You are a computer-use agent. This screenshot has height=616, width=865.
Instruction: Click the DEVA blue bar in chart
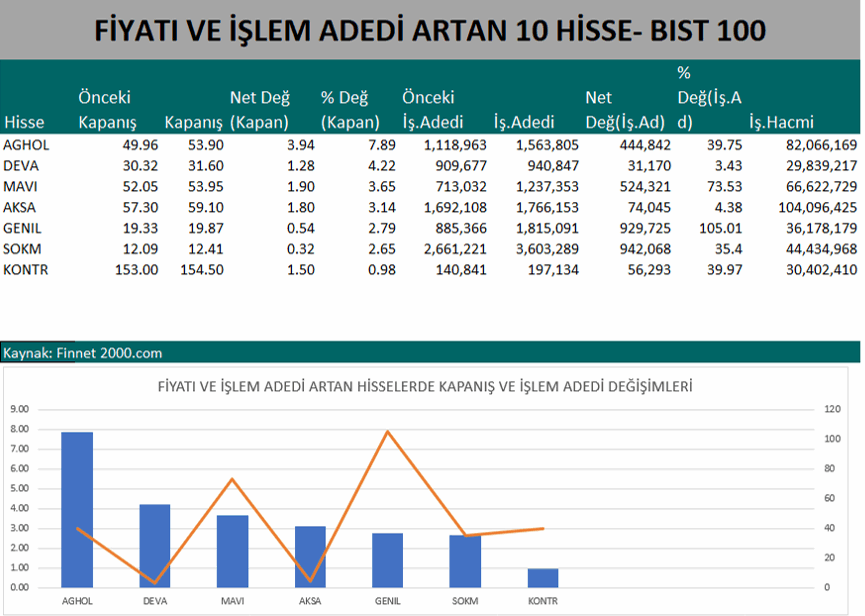pos(154,546)
